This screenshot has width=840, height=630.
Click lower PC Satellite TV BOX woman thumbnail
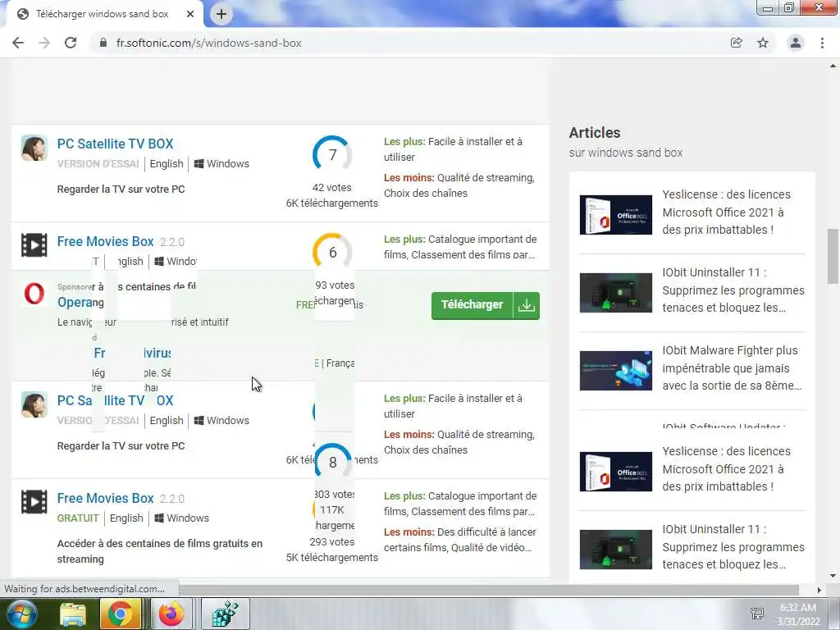[x=34, y=404]
